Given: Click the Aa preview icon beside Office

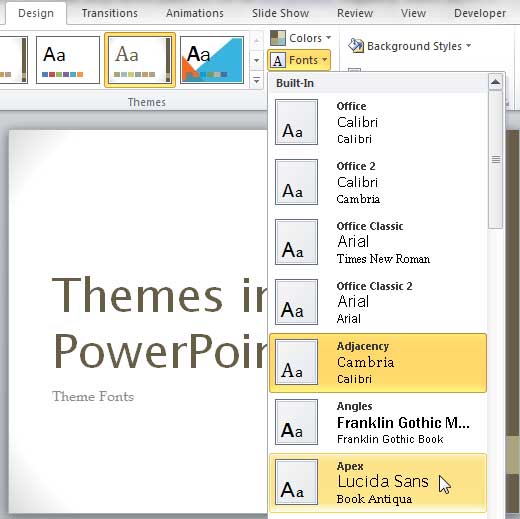Looking at the screenshot, I should click(296, 122).
